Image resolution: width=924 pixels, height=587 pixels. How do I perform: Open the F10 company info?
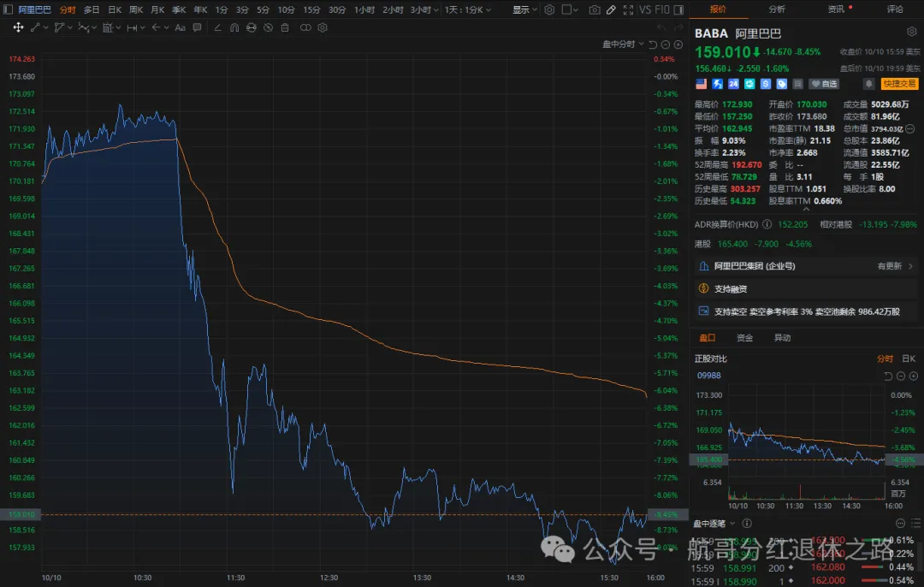coord(662,9)
